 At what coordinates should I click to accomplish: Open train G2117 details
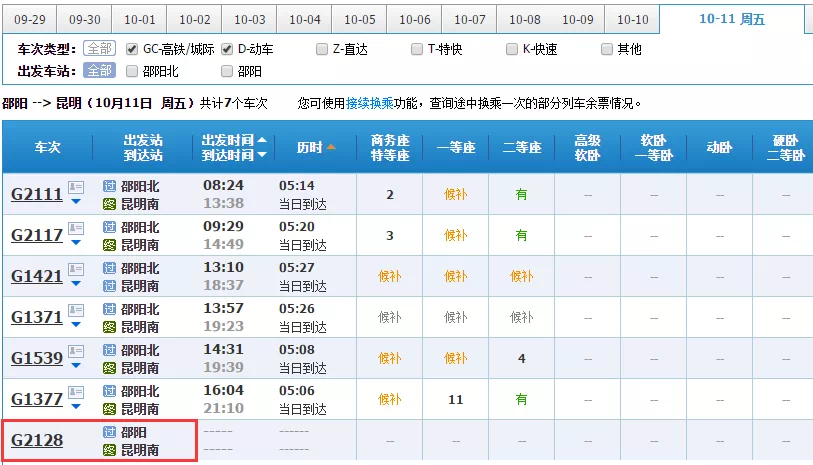pyautogui.click(x=37, y=235)
